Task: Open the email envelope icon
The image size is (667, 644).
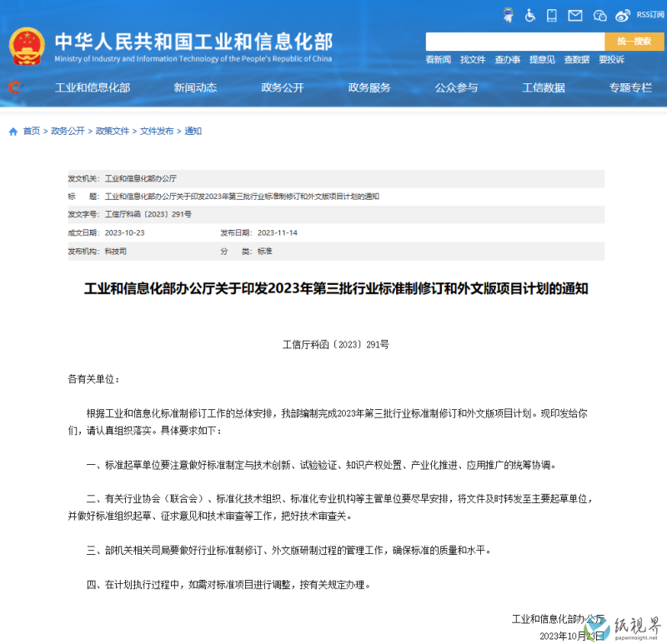Action: [575, 16]
